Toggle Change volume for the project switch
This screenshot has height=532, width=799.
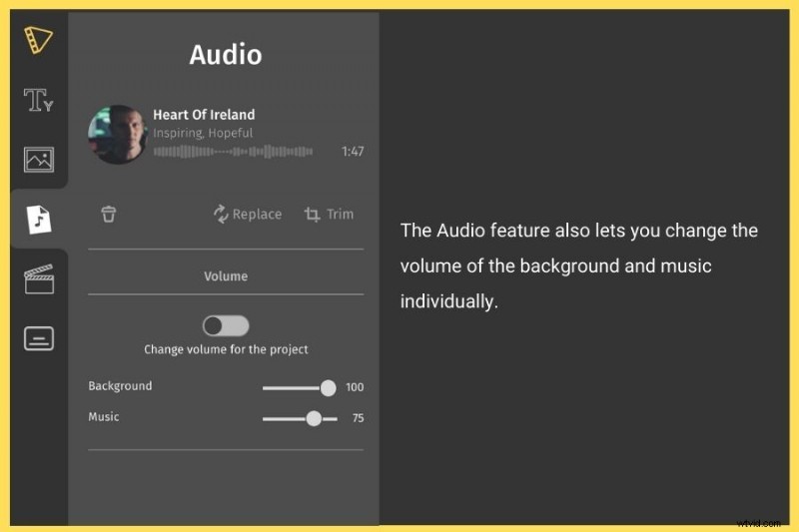click(x=226, y=325)
